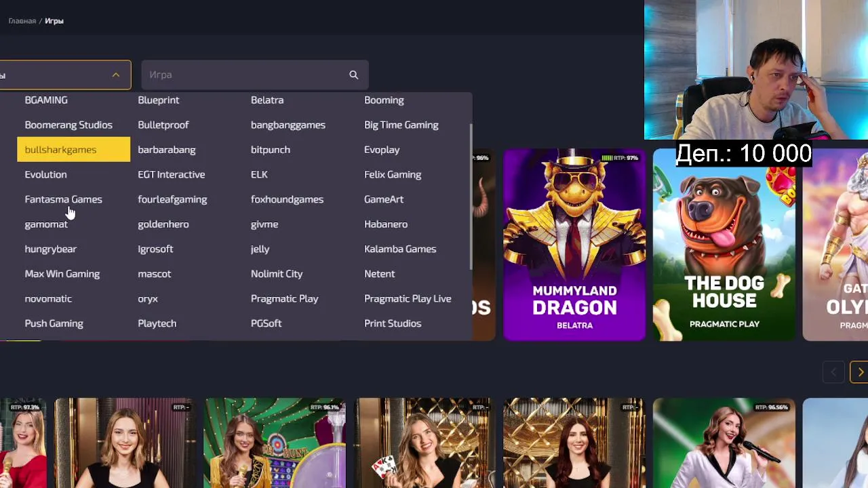Image resolution: width=868 pixels, height=488 pixels.
Task: Pick Igrosoft provider
Action: coord(155,249)
